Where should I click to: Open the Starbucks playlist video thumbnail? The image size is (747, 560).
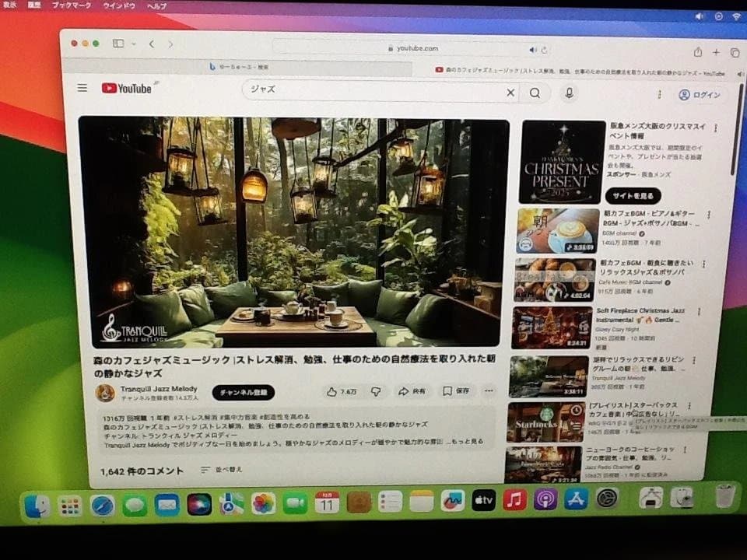tap(546, 422)
